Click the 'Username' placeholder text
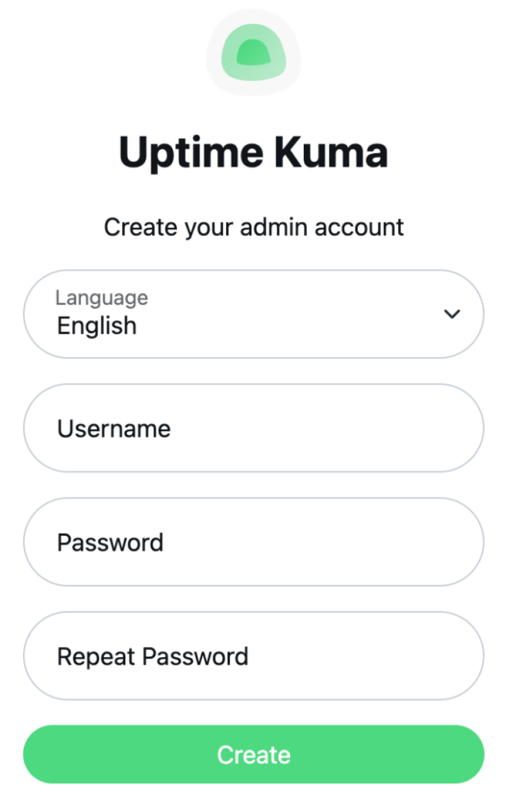 tap(114, 428)
